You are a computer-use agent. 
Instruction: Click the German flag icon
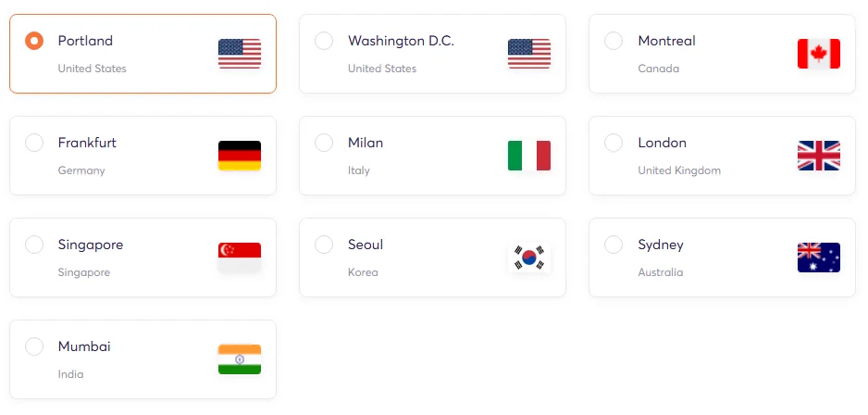[239, 156]
